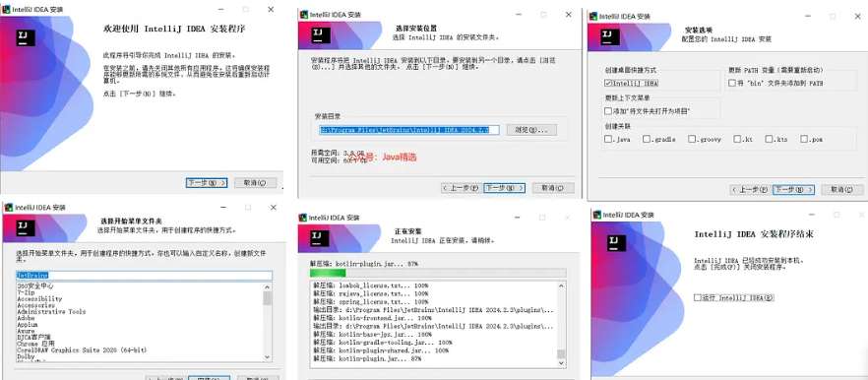Check the .java file association
Viewport: 868px width, 380px height.
coord(608,139)
